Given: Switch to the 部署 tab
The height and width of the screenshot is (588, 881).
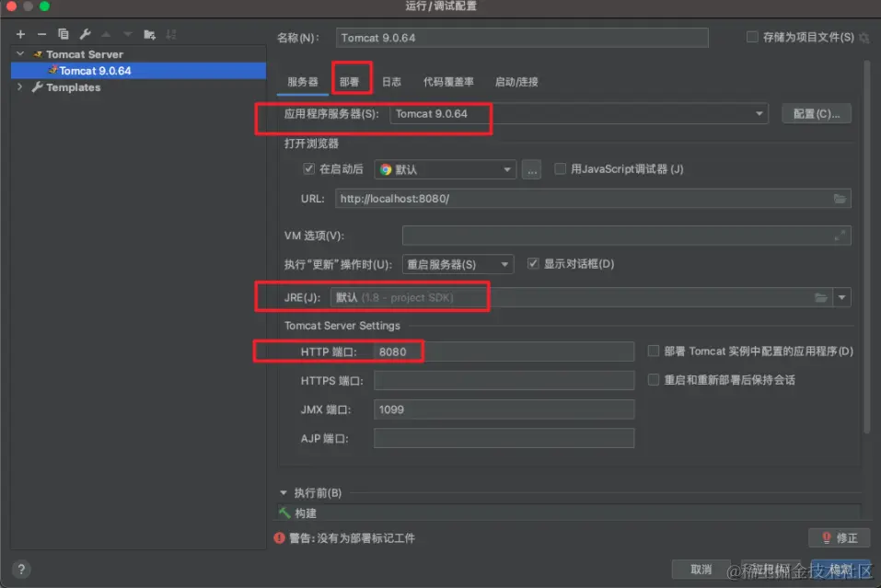Looking at the screenshot, I should coord(349,82).
